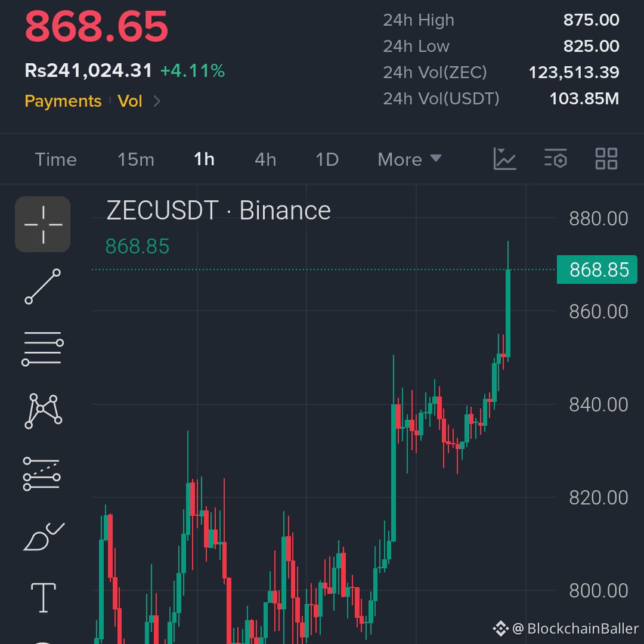
Task: Click the 24h Low label
Action: [x=416, y=46]
